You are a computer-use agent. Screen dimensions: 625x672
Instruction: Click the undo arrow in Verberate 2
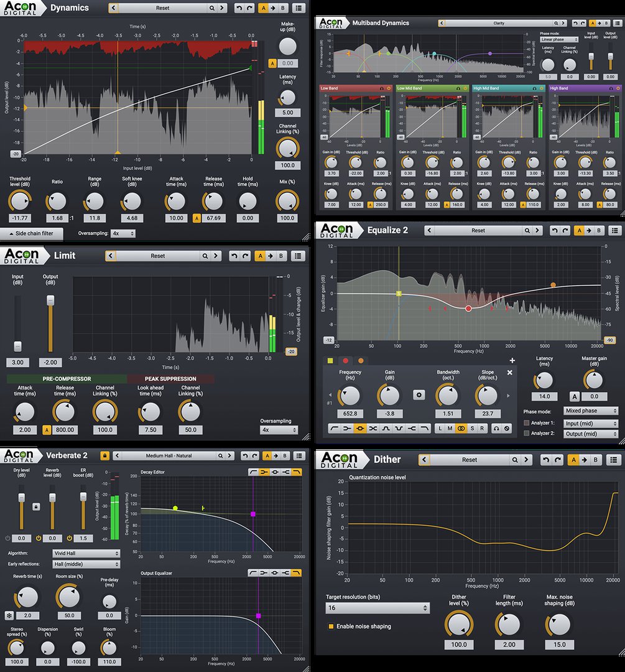point(246,455)
